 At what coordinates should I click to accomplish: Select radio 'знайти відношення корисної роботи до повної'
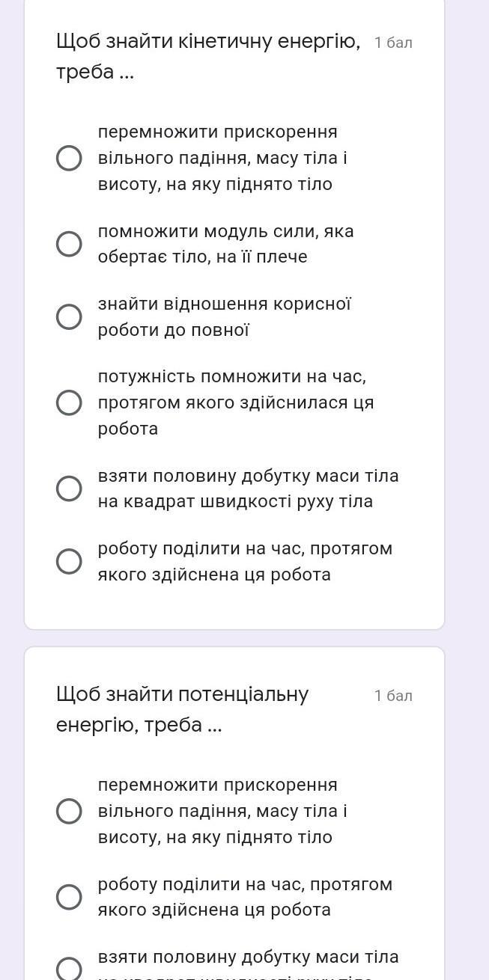69,316
